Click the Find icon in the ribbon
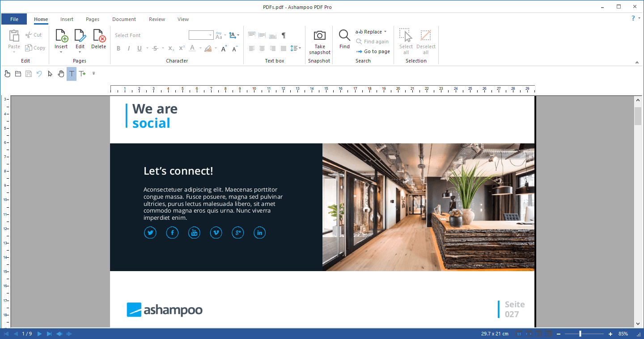 [x=344, y=41]
